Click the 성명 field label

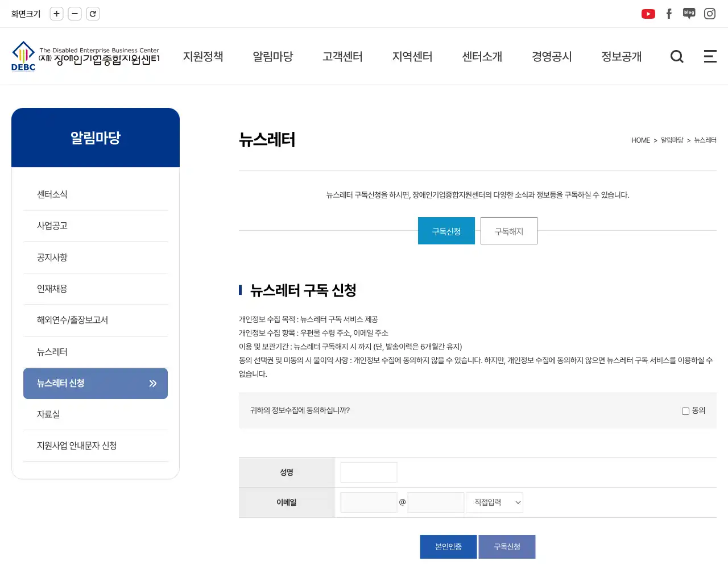tap(287, 472)
